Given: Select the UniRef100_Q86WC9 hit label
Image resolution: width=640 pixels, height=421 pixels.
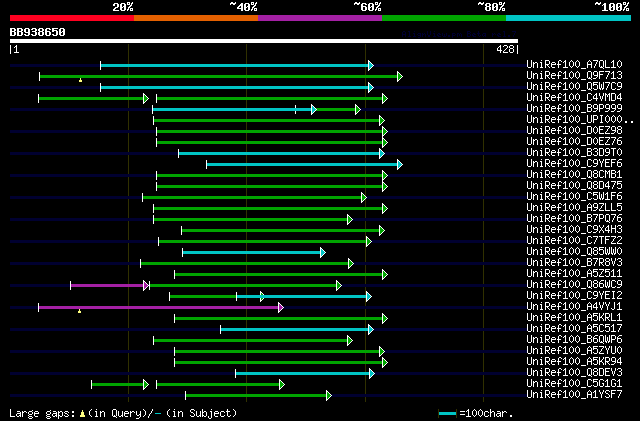Looking at the screenshot, I should point(574,285).
